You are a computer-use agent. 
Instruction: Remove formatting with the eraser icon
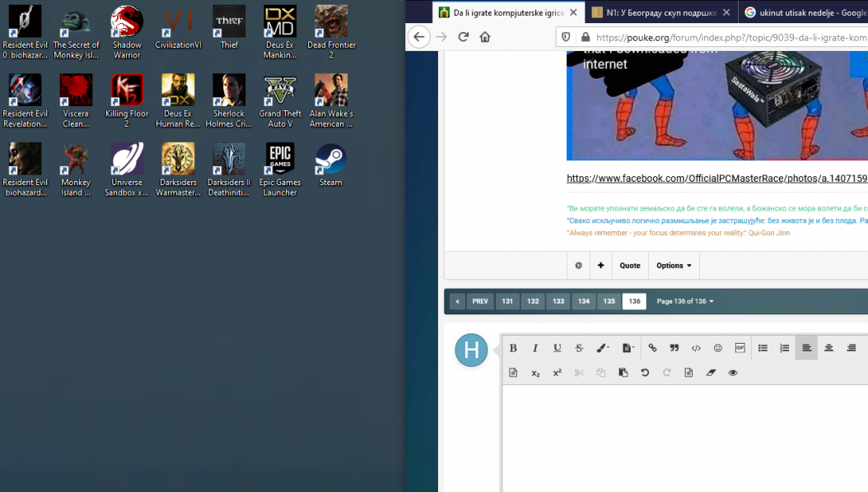tap(711, 373)
